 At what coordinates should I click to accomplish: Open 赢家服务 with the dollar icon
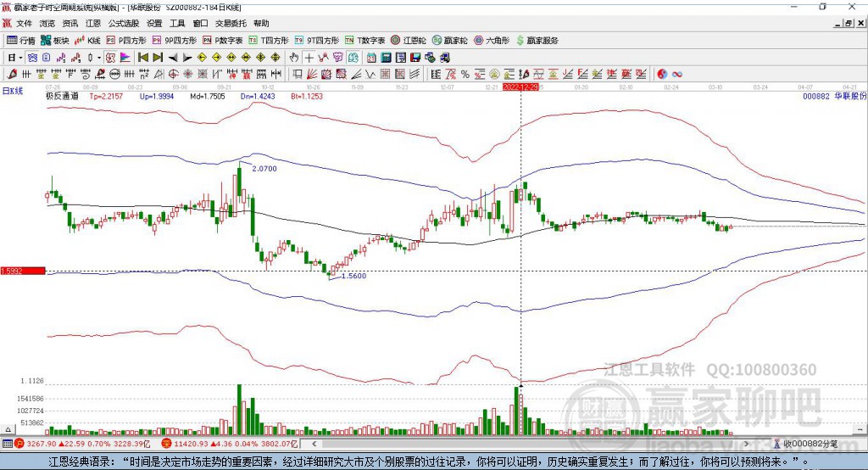click(x=537, y=41)
